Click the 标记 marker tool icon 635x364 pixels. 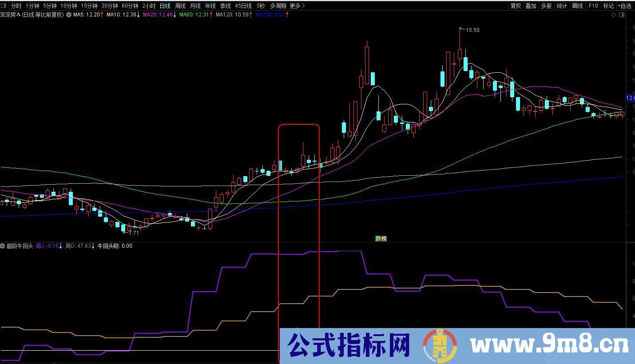click(x=608, y=6)
